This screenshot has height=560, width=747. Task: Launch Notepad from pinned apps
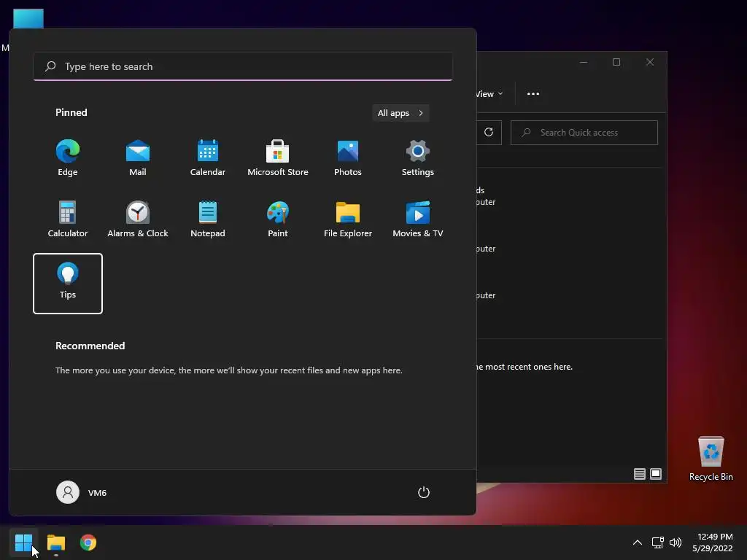point(208,219)
